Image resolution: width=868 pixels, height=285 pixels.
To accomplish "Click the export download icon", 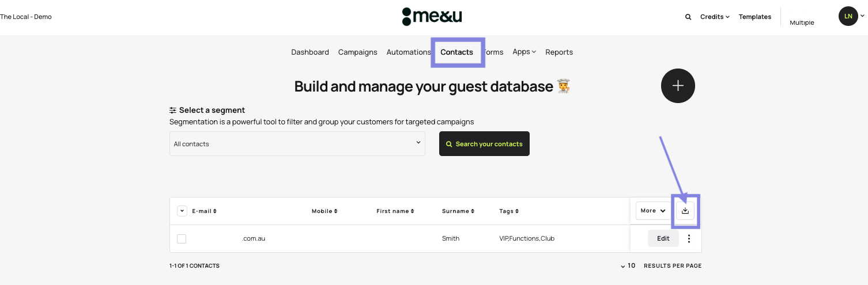I will [x=685, y=211].
